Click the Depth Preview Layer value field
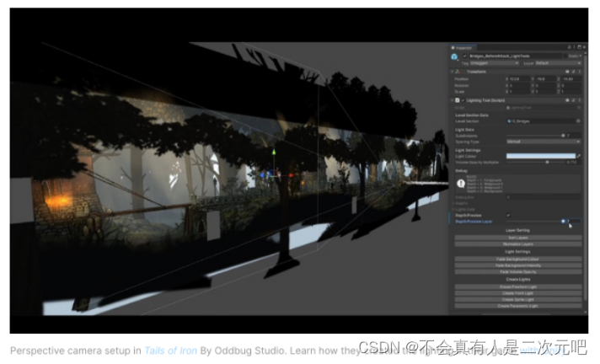The width and height of the screenshot is (600, 364). tap(574, 222)
